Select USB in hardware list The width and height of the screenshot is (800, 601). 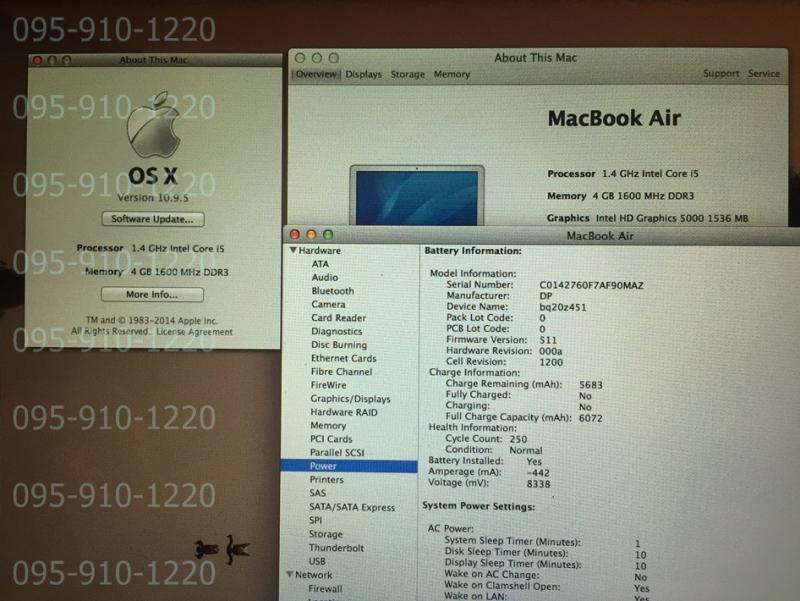(x=317, y=561)
